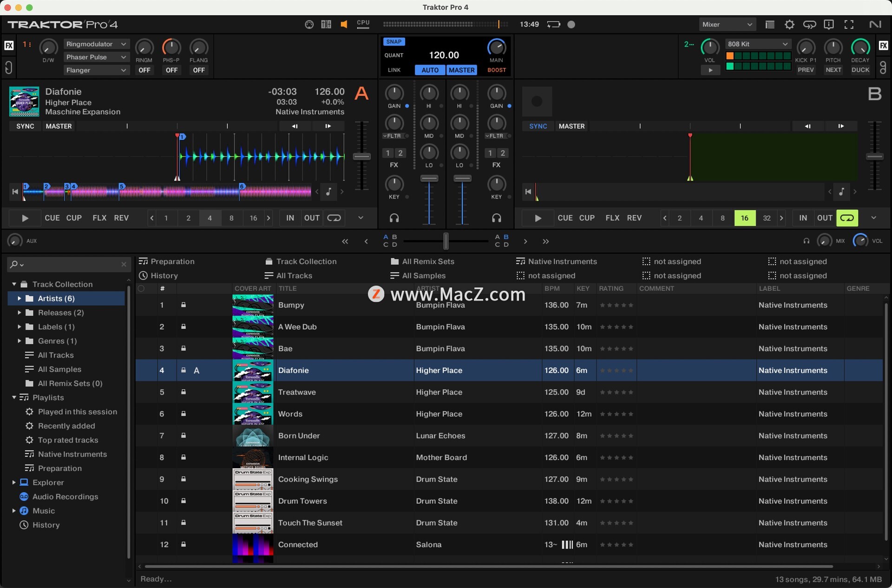Image resolution: width=892 pixels, height=588 pixels.
Task: Open the Phaser Pulse effect dropdown
Action: click(x=96, y=57)
